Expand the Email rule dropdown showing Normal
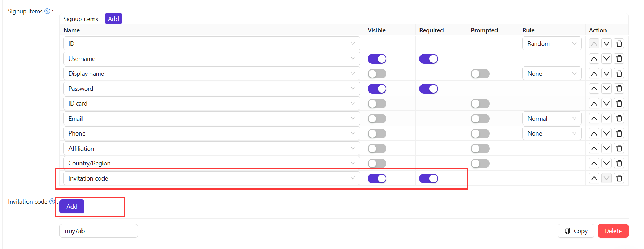Screen dimensions: 644x249 pyautogui.click(x=552, y=119)
